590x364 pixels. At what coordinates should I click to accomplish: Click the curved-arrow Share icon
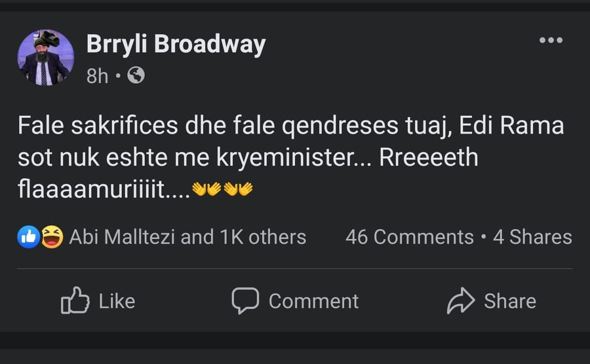pos(460,300)
